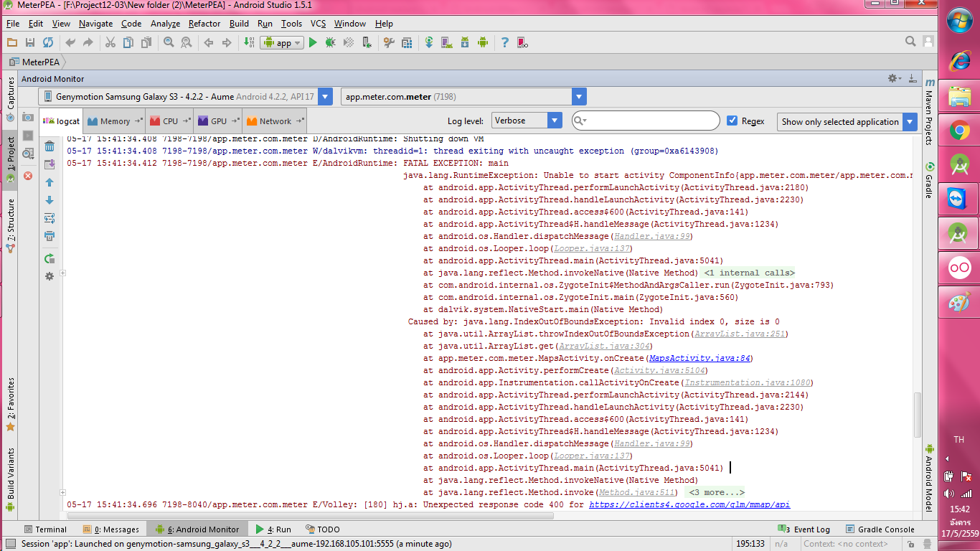Clear logcat with trash icon
The height and width of the screenshot is (551, 980).
[x=50, y=147]
